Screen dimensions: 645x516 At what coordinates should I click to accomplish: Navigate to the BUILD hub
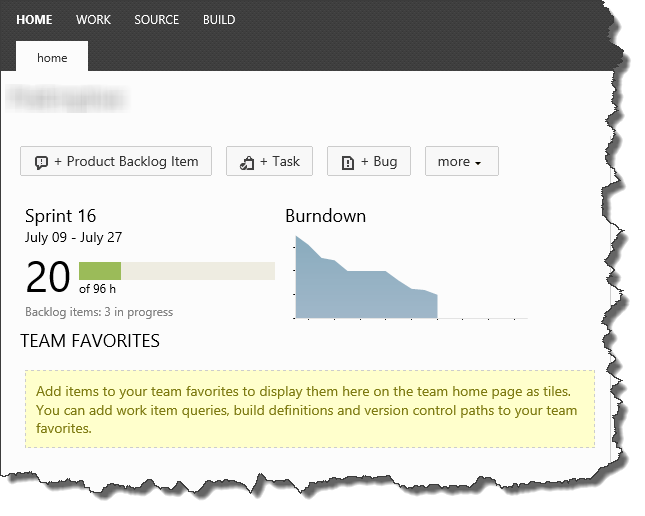[219, 20]
